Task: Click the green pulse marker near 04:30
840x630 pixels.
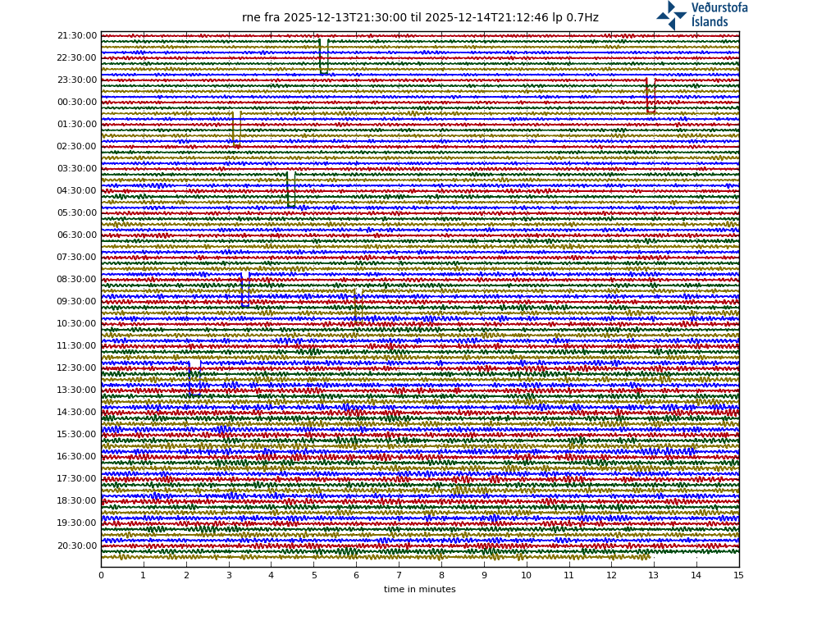Action: click(290, 189)
